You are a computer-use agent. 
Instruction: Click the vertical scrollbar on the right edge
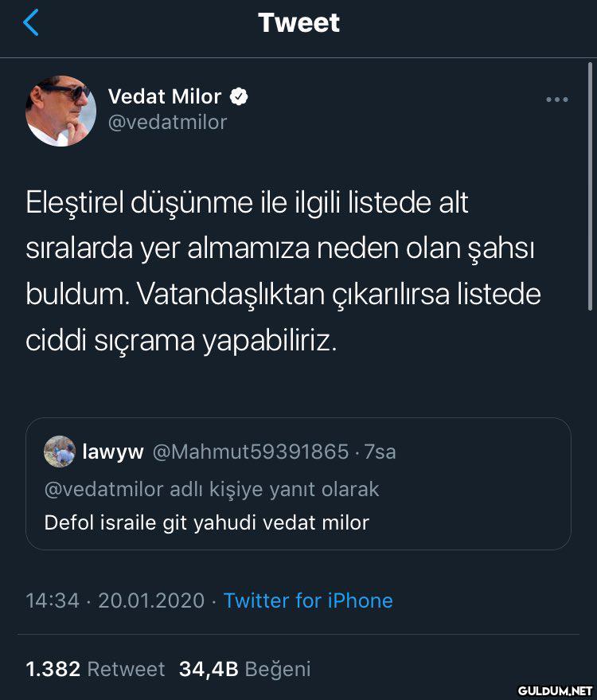[x=590, y=191]
